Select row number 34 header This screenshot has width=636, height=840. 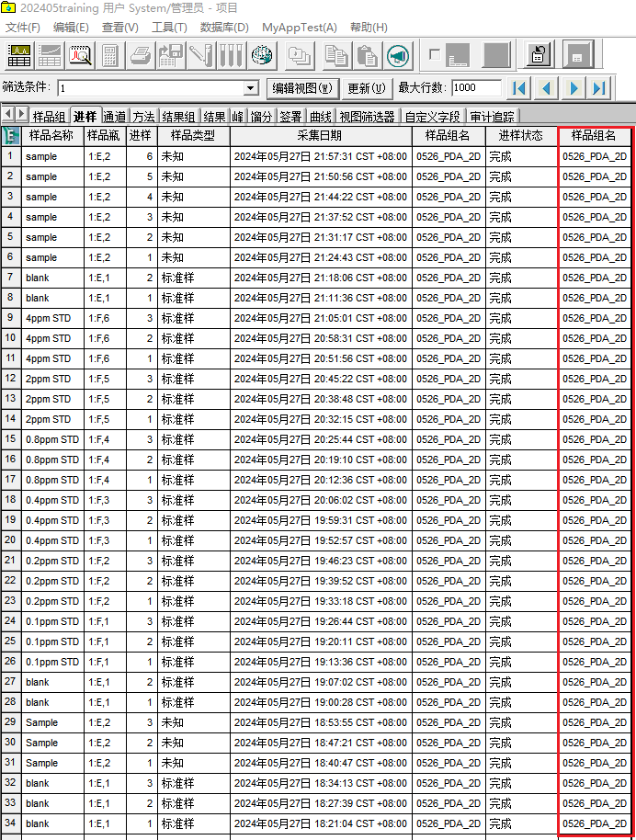(x=10, y=823)
